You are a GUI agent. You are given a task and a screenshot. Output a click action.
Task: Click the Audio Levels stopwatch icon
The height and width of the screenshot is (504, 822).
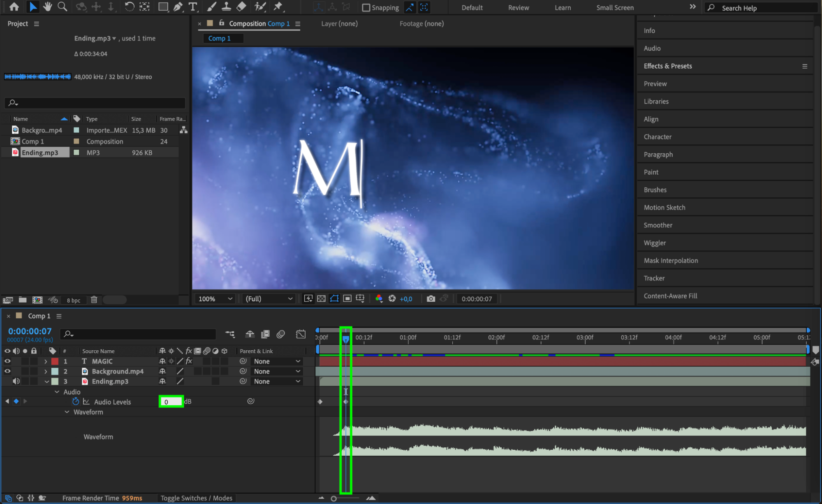tap(76, 401)
